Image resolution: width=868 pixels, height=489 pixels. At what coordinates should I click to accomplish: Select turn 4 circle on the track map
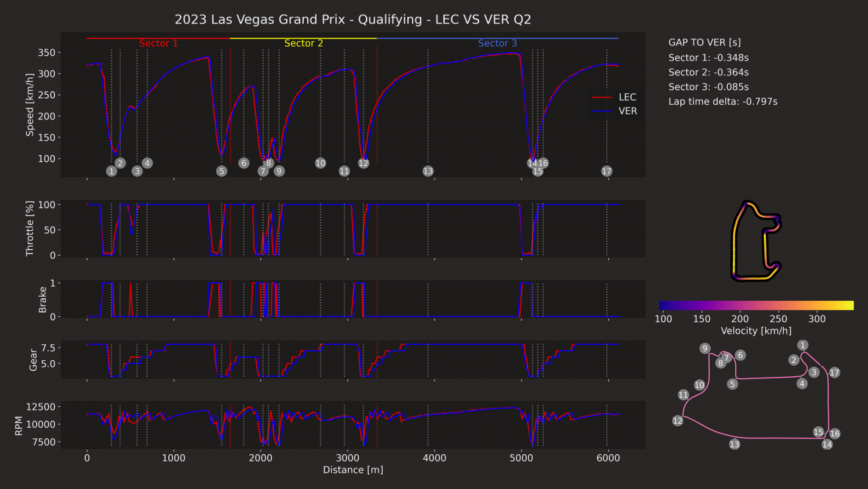click(802, 383)
